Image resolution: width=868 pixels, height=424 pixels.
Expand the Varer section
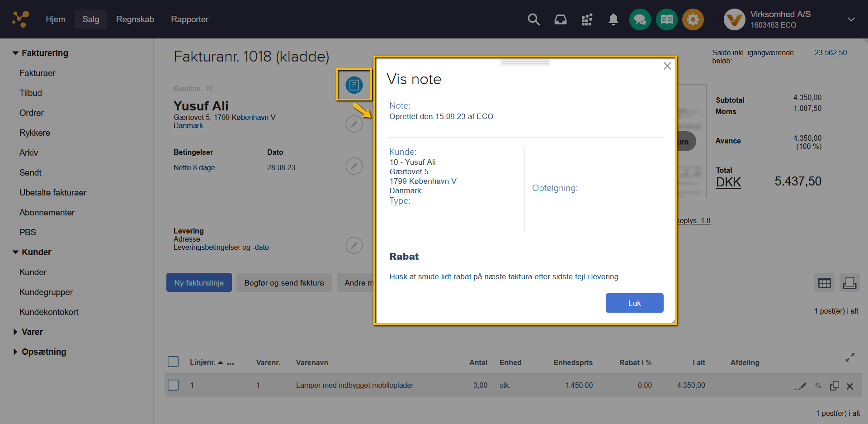click(16, 332)
